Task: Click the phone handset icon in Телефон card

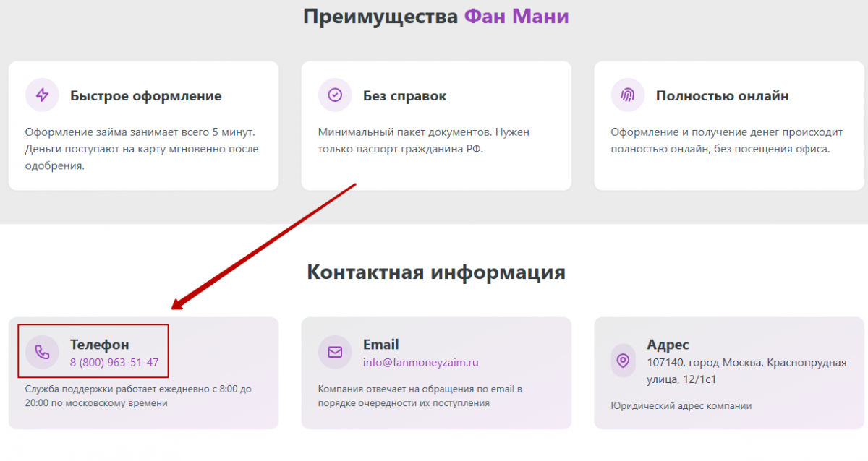Action: 42,352
